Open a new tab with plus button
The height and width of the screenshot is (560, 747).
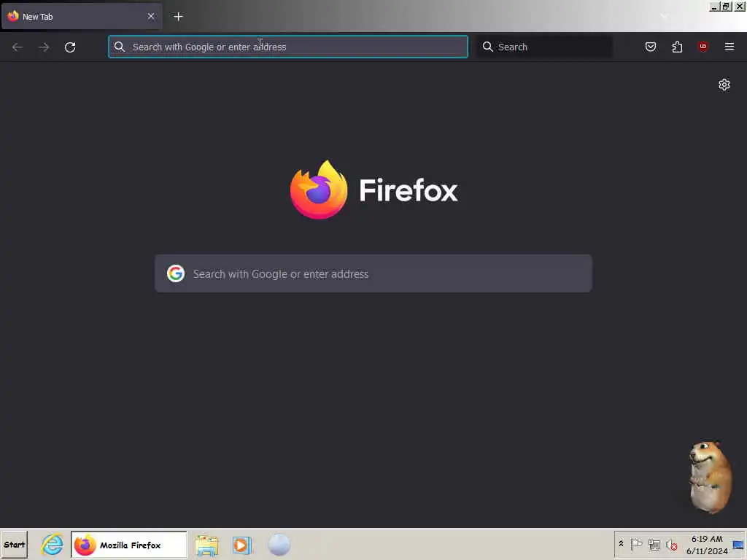click(x=178, y=17)
